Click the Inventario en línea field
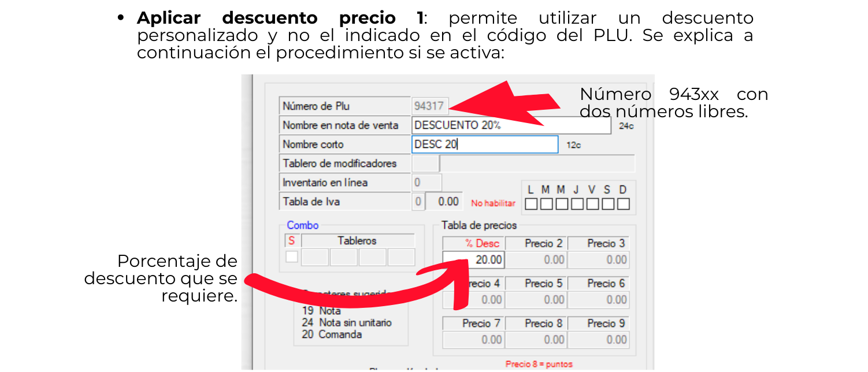This screenshot has width=868, height=372. click(x=426, y=183)
